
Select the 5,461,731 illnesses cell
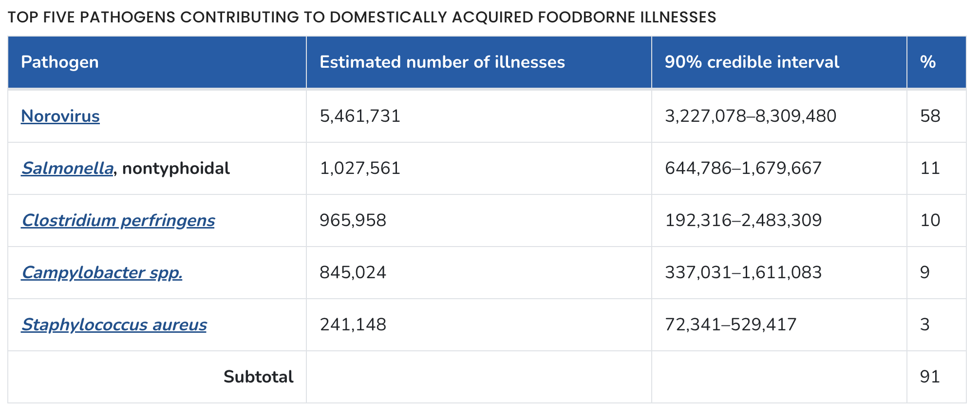coord(360,116)
